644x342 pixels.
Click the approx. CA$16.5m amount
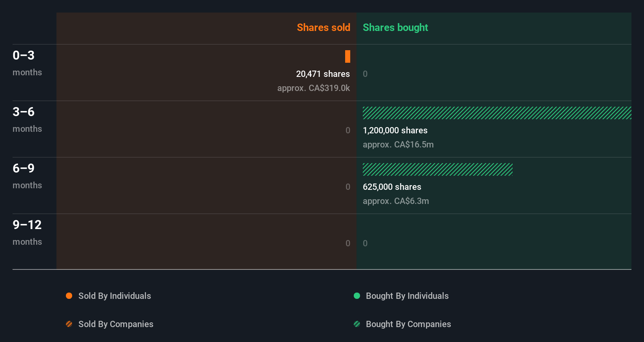[x=398, y=144]
